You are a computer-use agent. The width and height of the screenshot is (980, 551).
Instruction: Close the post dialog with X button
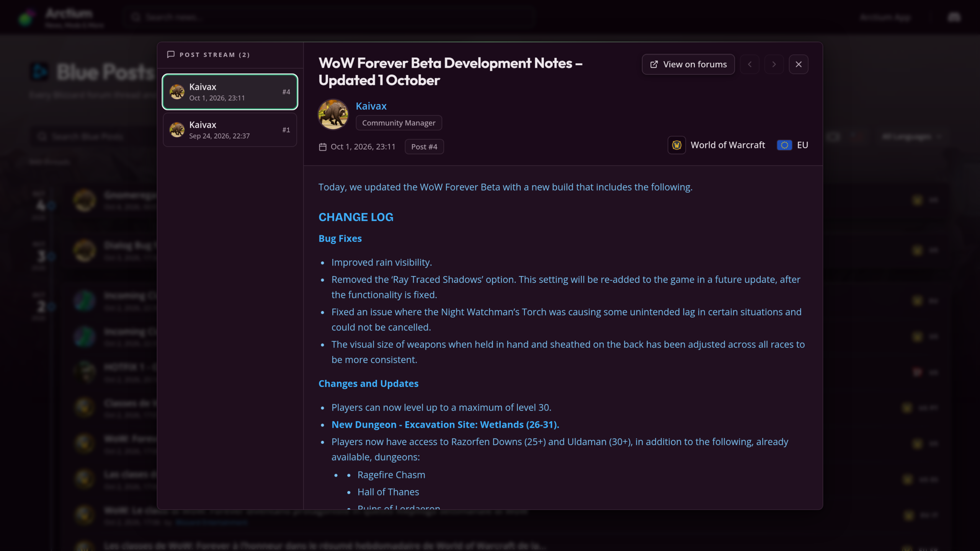coord(799,64)
